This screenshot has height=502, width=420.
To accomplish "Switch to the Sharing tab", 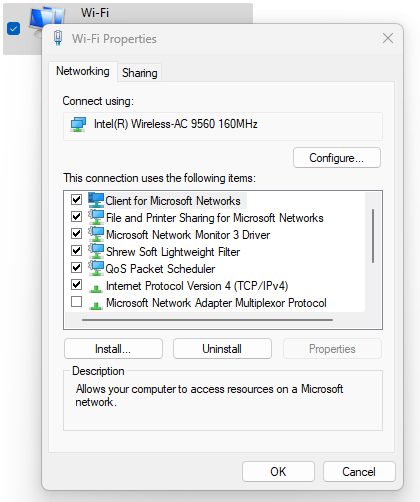I will 140,73.
